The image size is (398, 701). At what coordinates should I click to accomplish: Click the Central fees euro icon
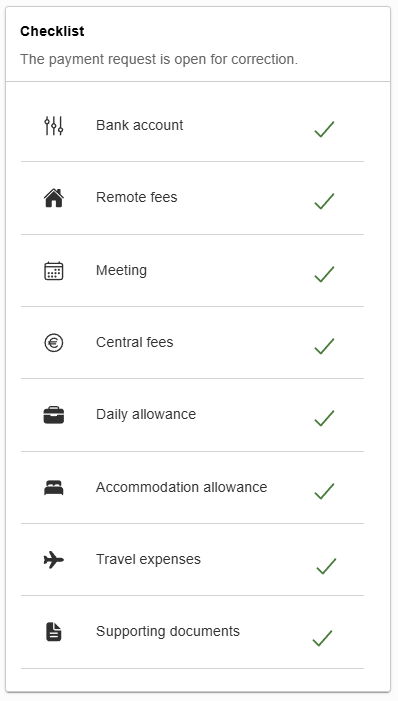pos(54,343)
